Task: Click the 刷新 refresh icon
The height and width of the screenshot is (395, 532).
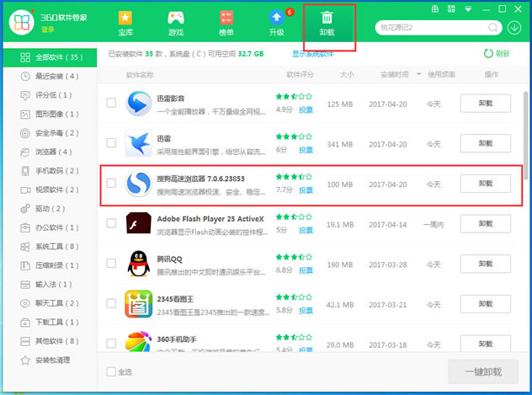Action: [488, 53]
